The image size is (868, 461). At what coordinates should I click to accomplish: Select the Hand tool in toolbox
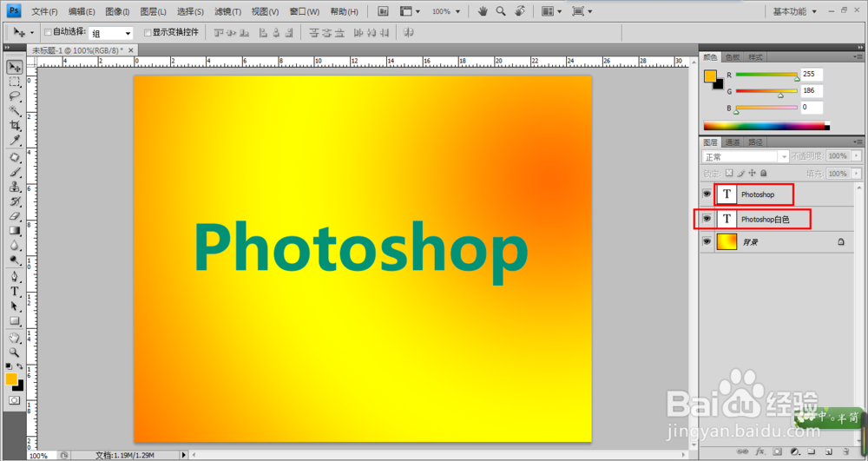coord(15,338)
